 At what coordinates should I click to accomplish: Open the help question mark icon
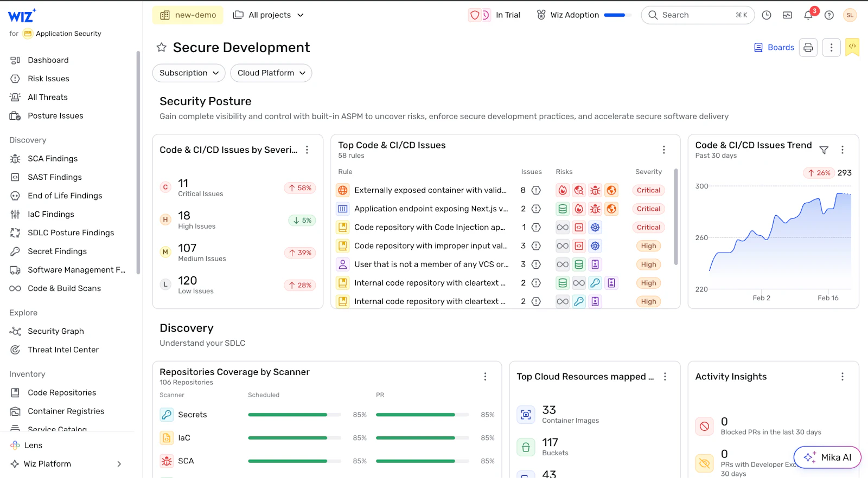coord(829,15)
